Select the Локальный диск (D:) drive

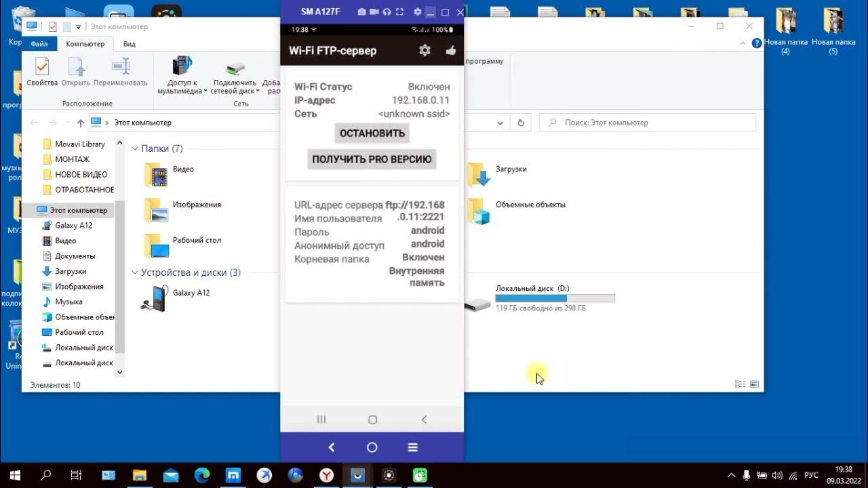pyautogui.click(x=540, y=298)
